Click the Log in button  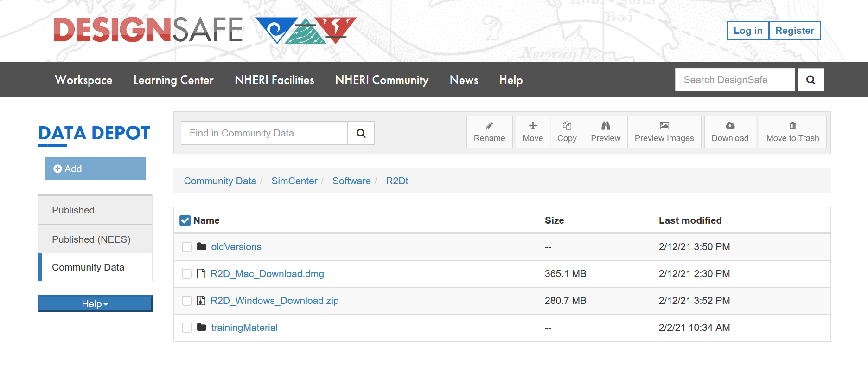coord(748,31)
